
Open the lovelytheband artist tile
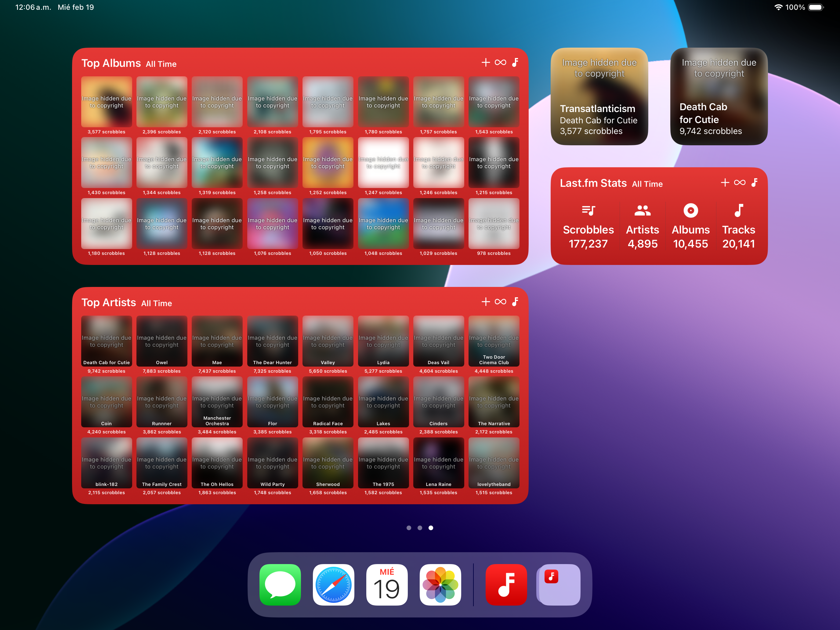(x=494, y=463)
